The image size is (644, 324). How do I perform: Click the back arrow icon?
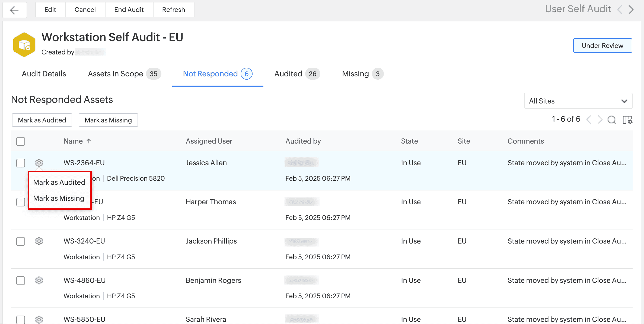click(14, 10)
